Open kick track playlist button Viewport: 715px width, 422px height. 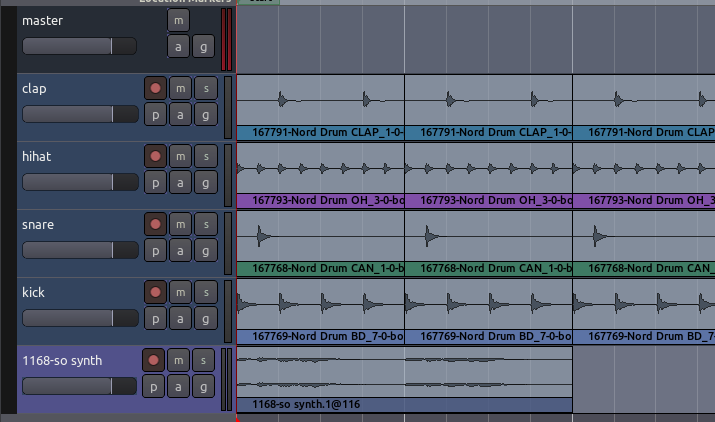pyautogui.click(x=155, y=318)
